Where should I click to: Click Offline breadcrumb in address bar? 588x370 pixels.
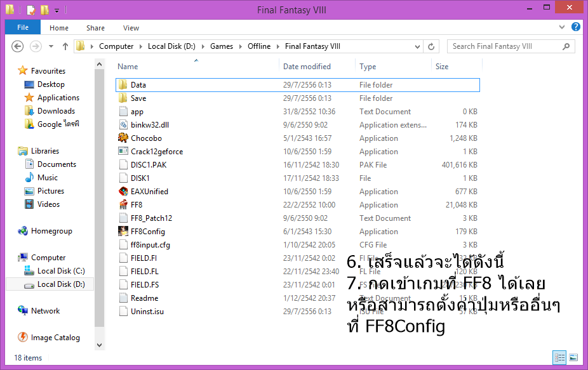tap(258, 46)
